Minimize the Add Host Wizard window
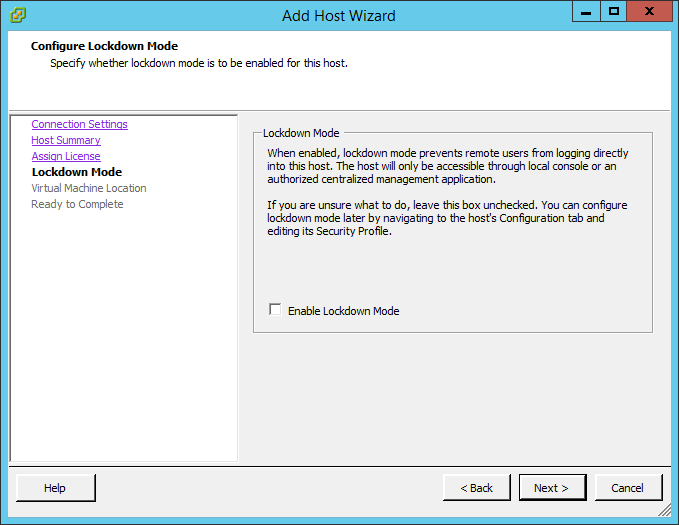679x525 pixels. pyautogui.click(x=586, y=11)
